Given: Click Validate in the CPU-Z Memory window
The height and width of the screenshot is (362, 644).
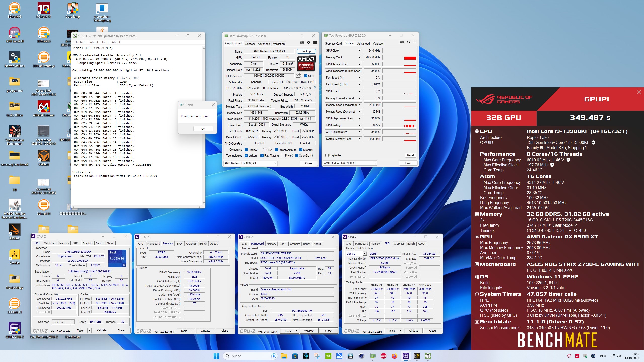Looking at the screenshot, I should pyautogui.click(x=205, y=331).
